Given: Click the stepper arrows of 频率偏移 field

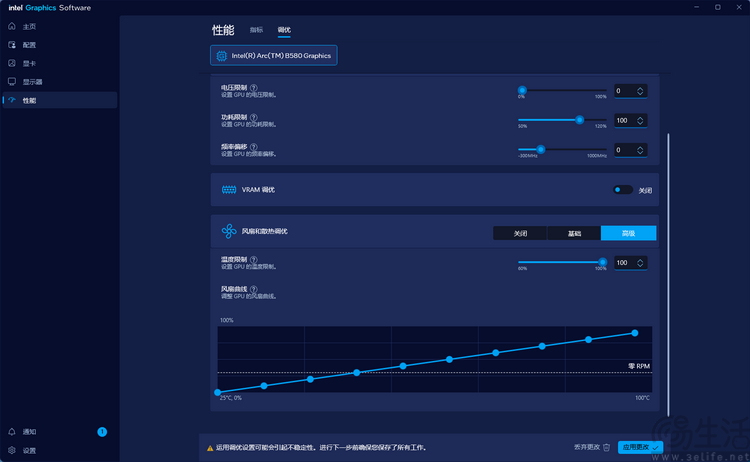Looking at the screenshot, I should pyautogui.click(x=640, y=150).
